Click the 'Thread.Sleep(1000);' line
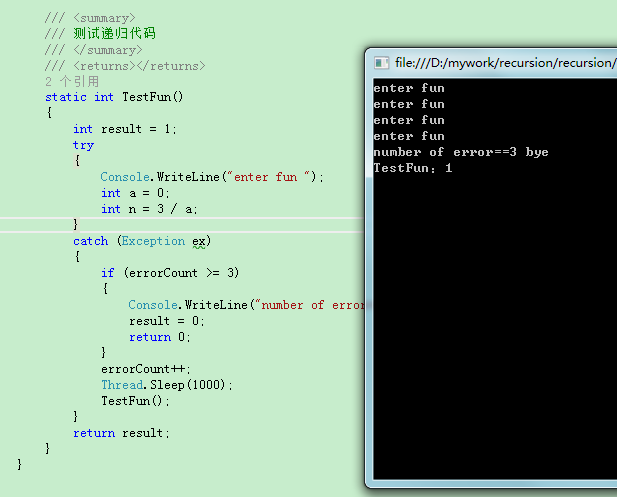Screen dimensions: 617x497 point(167,385)
